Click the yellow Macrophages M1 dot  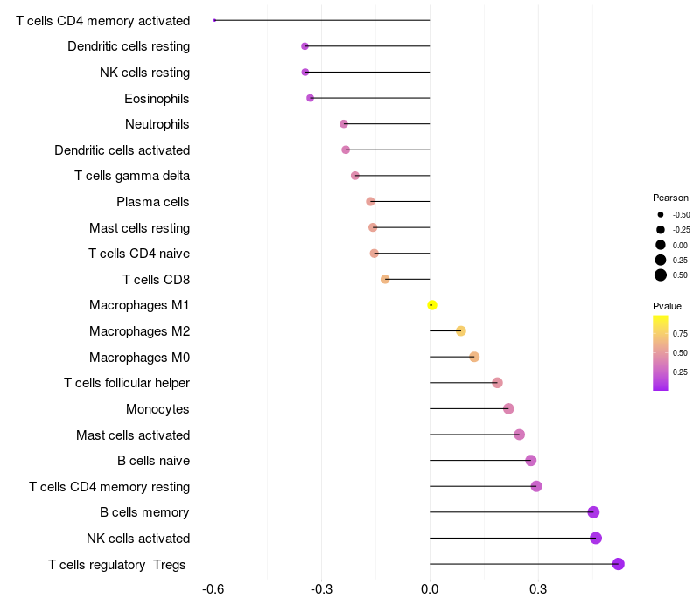tap(431, 305)
